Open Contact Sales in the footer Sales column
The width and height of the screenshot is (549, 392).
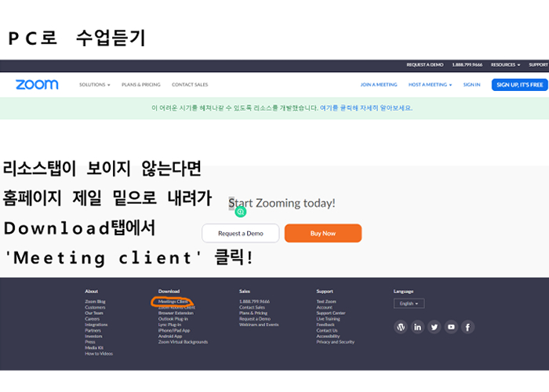252,307
